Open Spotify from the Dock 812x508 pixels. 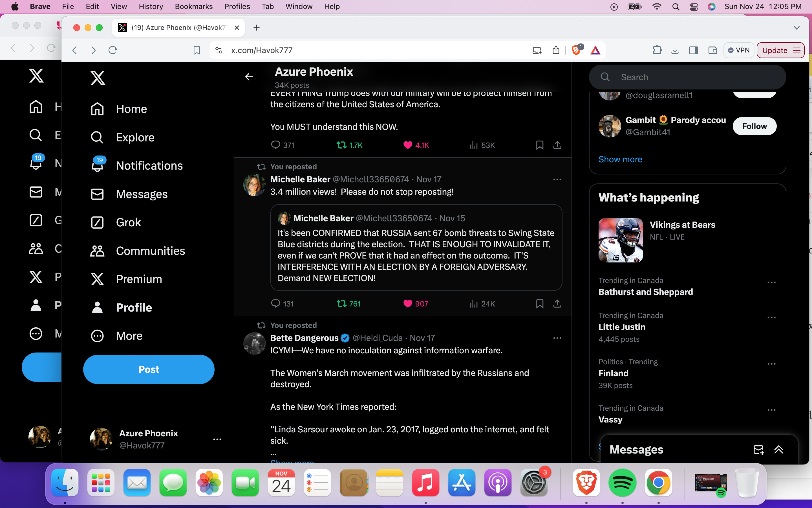pyautogui.click(x=623, y=483)
